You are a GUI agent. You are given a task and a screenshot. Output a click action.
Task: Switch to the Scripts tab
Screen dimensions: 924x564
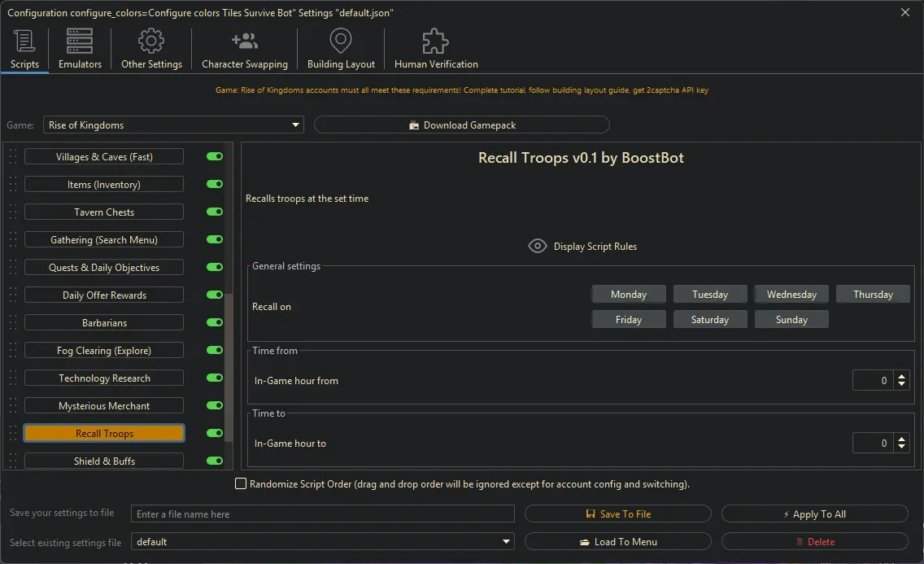click(x=24, y=49)
